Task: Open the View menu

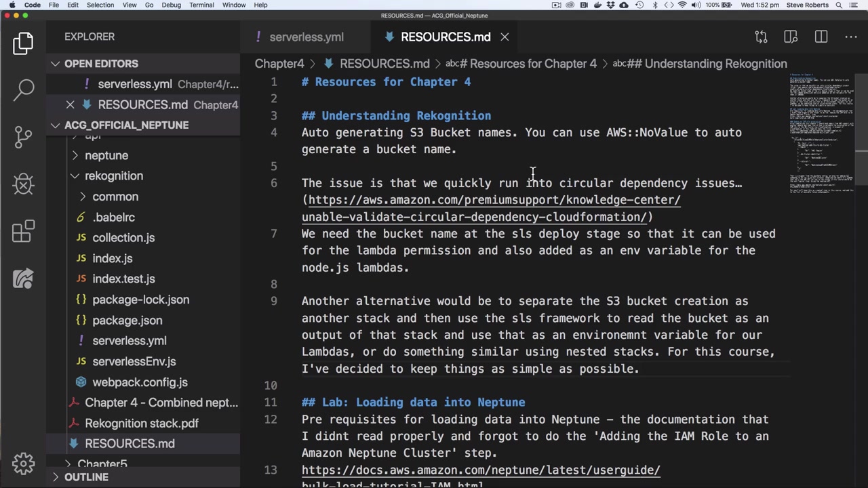Action: (x=129, y=5)
